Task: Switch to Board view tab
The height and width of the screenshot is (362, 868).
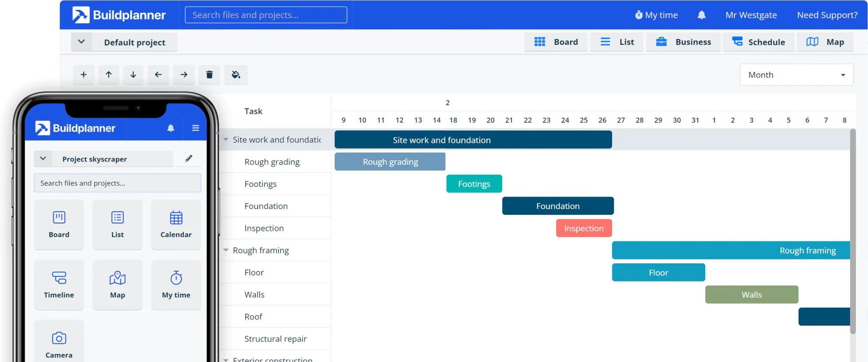Action: (556, 42)
